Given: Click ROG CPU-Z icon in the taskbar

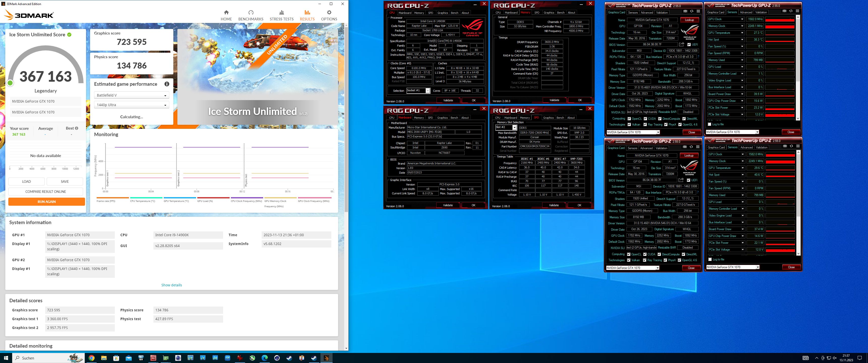Looking at the screenshot, I should tap(153, 358).
